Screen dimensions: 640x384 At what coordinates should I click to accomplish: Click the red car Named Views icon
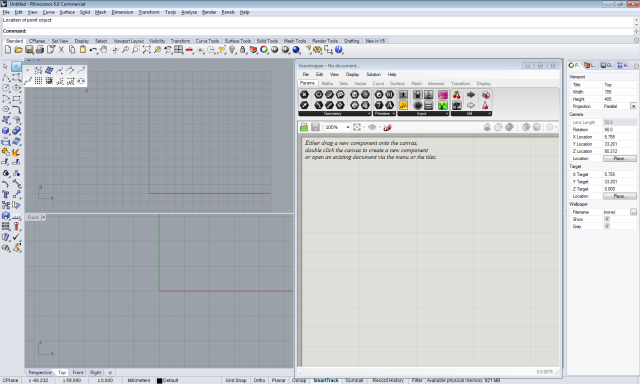189,50
